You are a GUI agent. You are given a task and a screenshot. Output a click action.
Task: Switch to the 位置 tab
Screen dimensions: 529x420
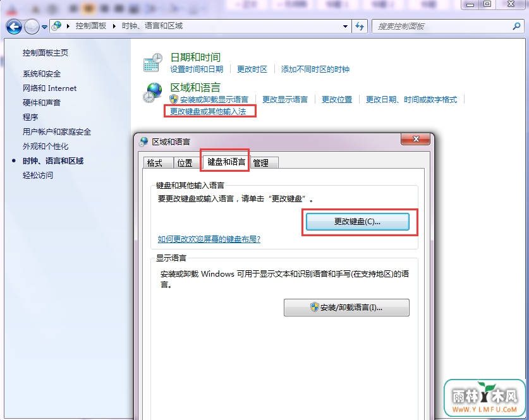(x=188, y=163)
